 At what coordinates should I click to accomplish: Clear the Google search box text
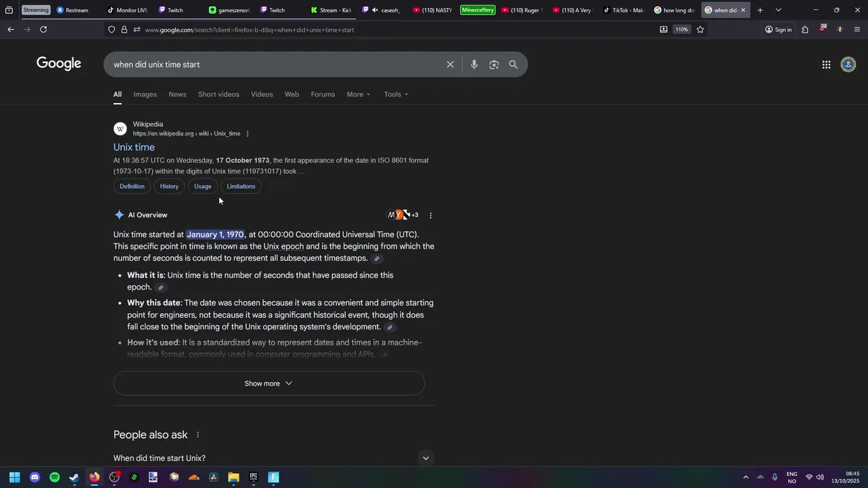tap(450, 64)
